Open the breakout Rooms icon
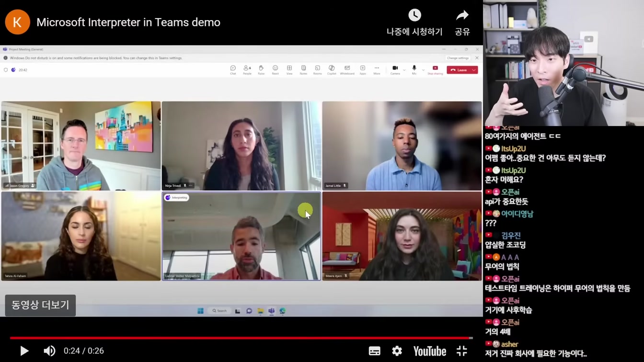The height and width of the screenshot is (362, 644). pyautogui.click(x=317, y=70)
